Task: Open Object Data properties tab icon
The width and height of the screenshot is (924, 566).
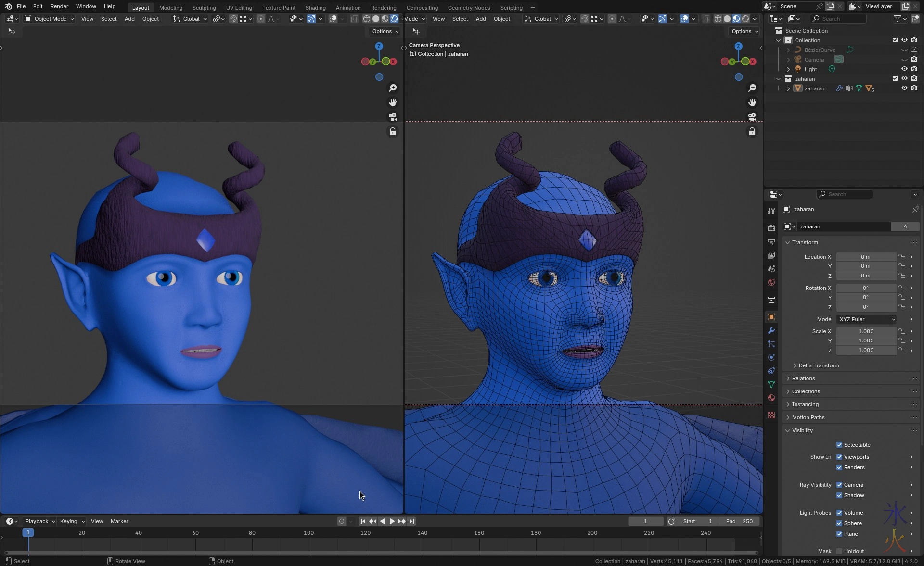Action: [x=771, y=384]
